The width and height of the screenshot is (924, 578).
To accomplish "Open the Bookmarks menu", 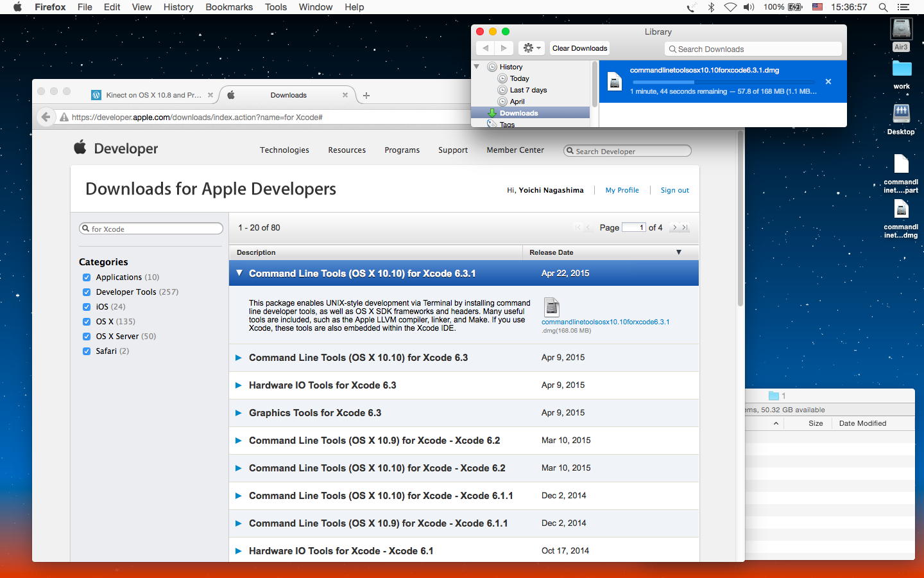I will point(228,7).
